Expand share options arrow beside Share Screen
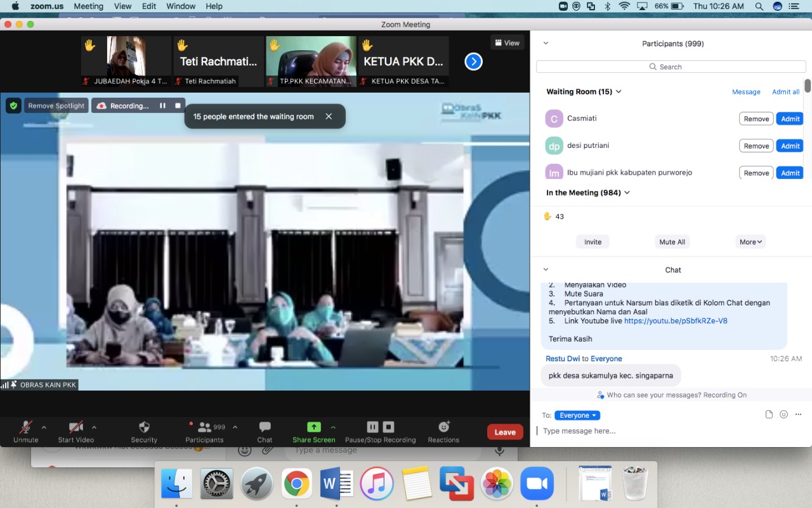The image size is (812, 508). point(333,427)
